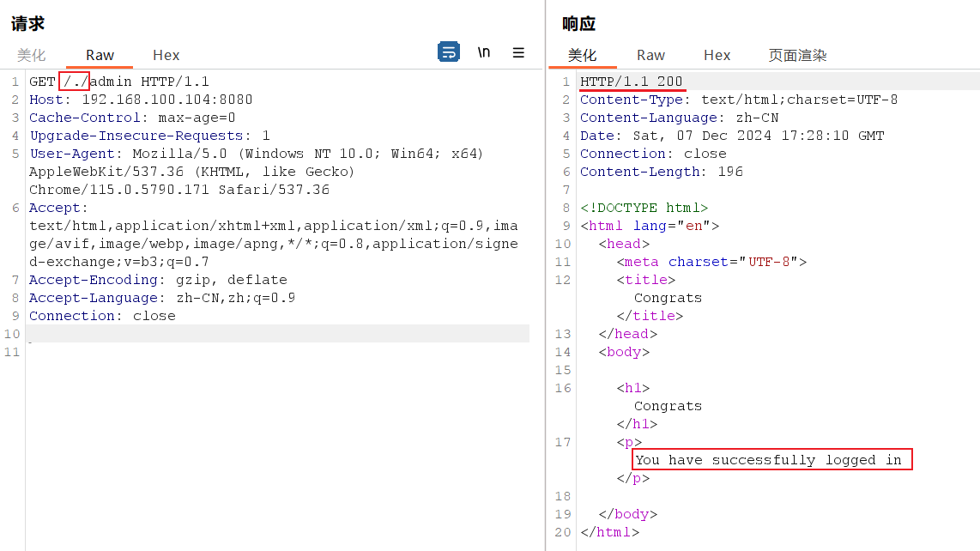Image resolution: width=980 pixels, height=551 pixels.
Task: Click the Content-Length: 196 response header
Action: click(x=661, y=172)
